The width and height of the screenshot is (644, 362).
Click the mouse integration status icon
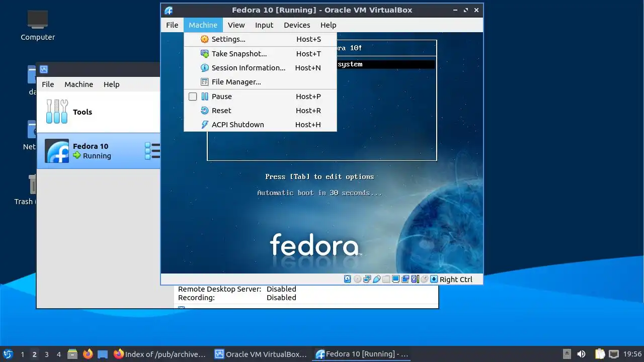click(424, 279)
